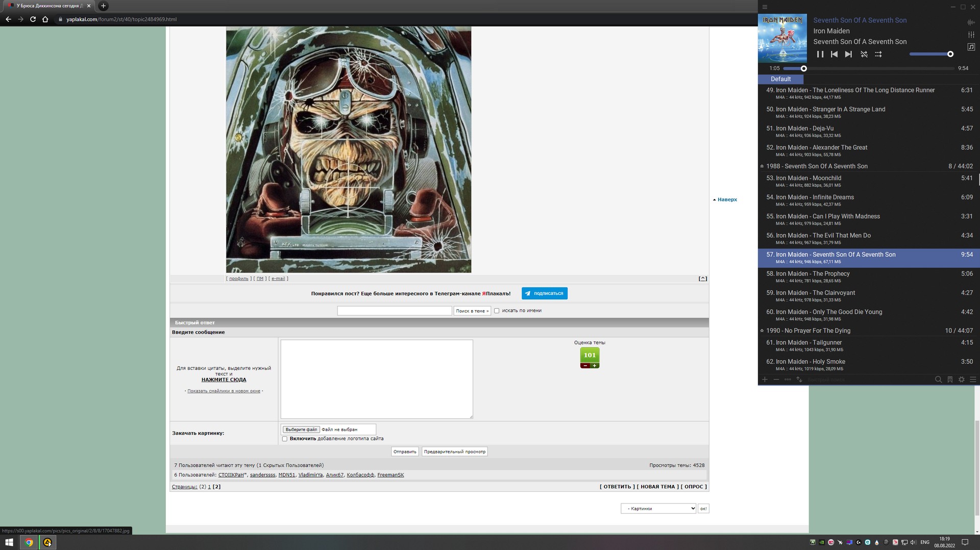980x550 pixels.
Task: Open the bookmarks icon in the player
Action: [x=950, y=380]
